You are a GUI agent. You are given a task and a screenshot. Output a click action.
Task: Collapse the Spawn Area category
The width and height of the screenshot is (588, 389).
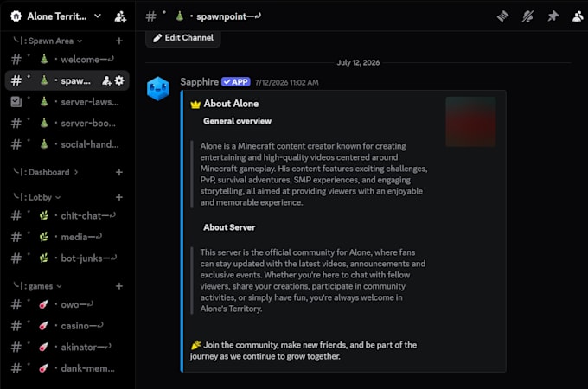(48, 41)
